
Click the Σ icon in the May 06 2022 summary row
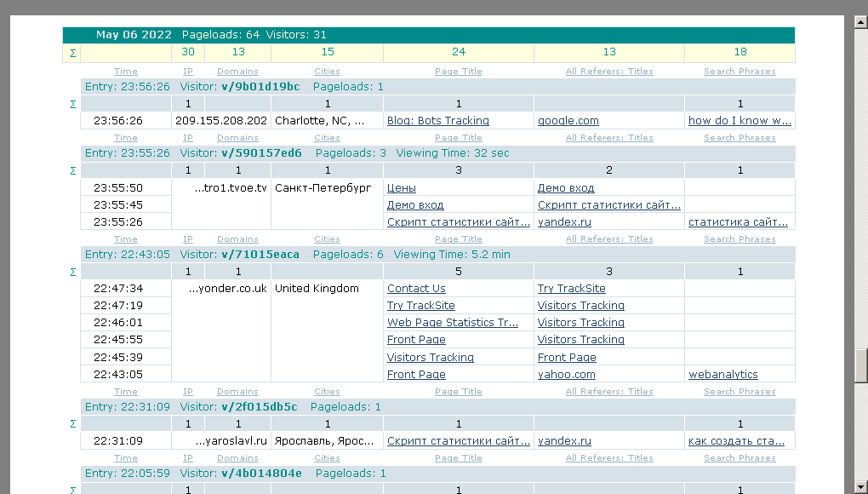(x=72, y=53)
